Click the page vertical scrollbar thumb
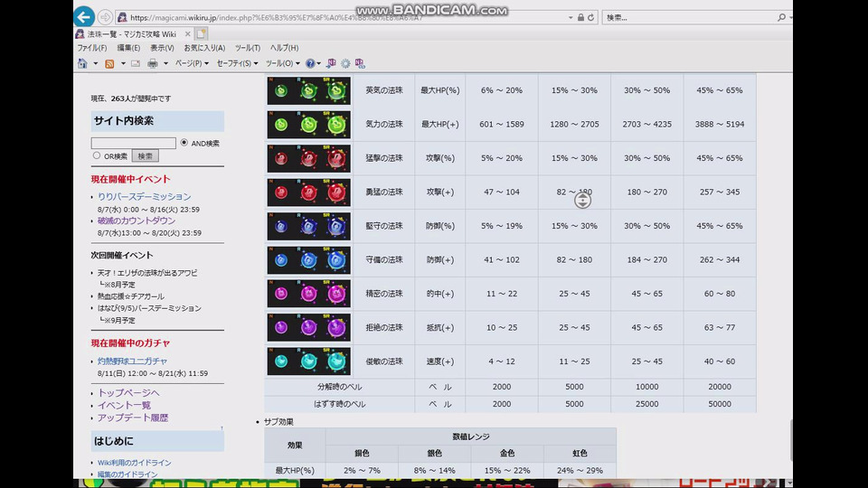This screenshot has height=488, width=868. 790,440
